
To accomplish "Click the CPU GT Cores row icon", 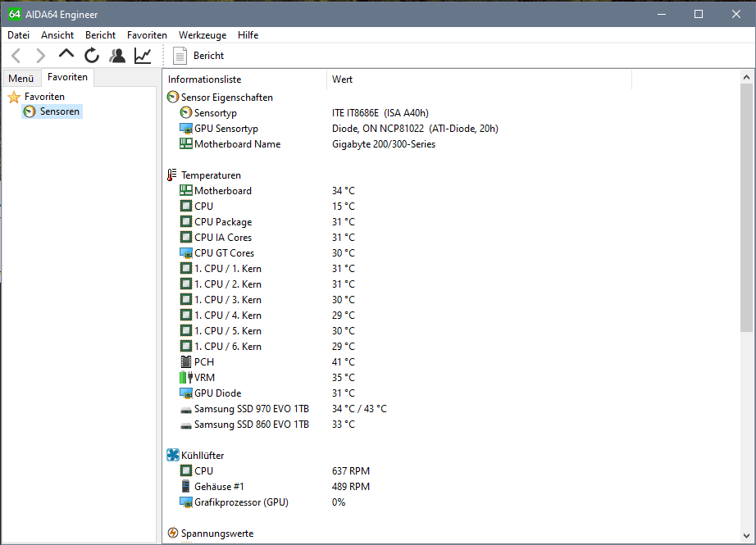I will 185,253.
